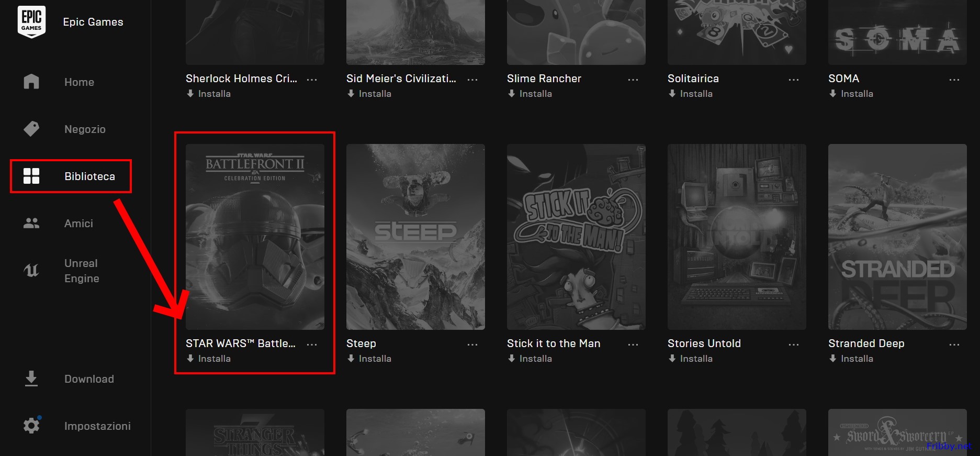
Task: Install Slime Rancher
Action: click(530, 94)
